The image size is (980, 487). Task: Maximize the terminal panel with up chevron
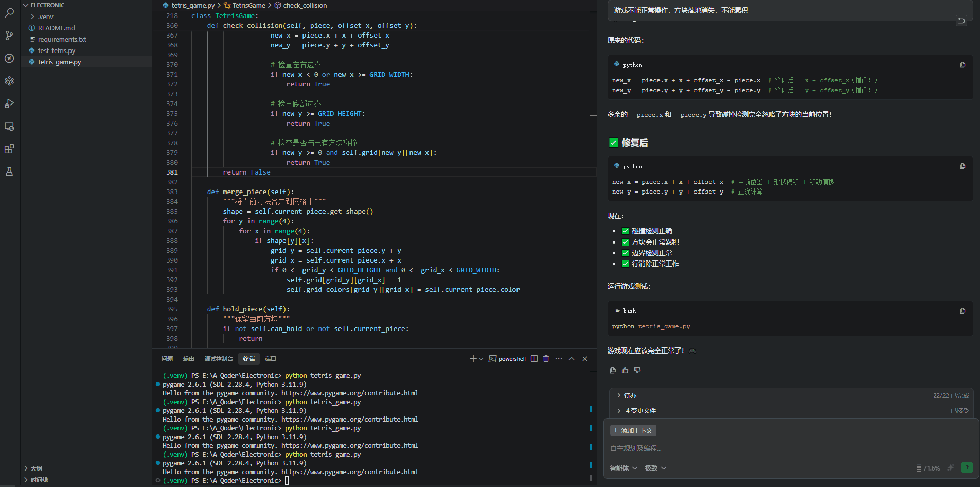572,359
